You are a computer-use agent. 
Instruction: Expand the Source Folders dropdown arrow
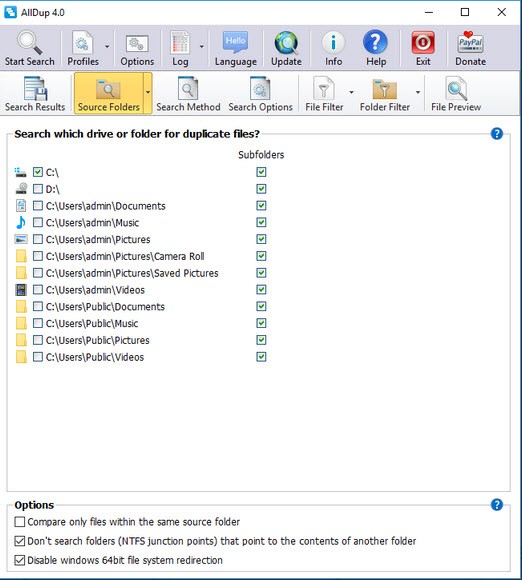click(x=148, y=92)
